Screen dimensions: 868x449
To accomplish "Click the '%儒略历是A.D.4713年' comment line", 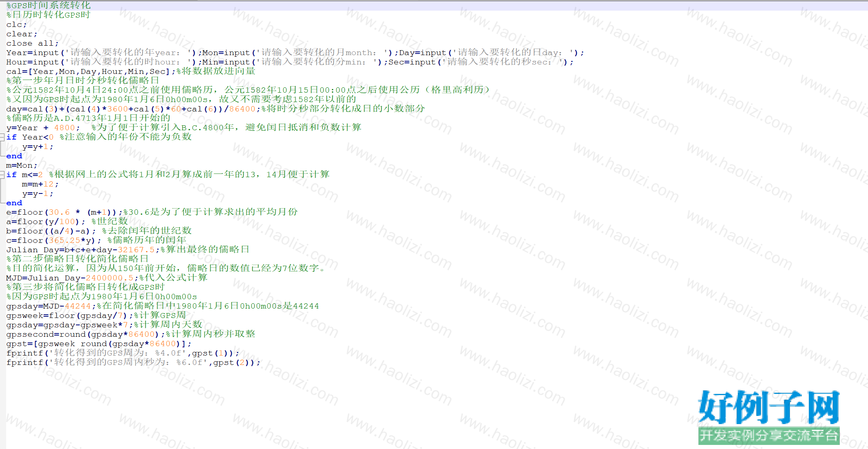I will click(x=88, y=118).
